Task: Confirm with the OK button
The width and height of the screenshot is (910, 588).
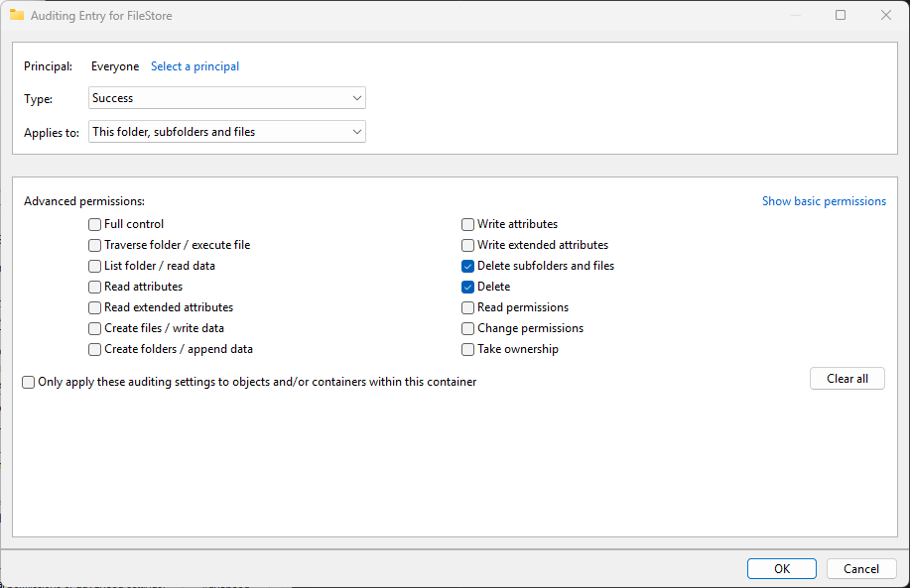Action: pyautogui.click(x=782, y=568)
